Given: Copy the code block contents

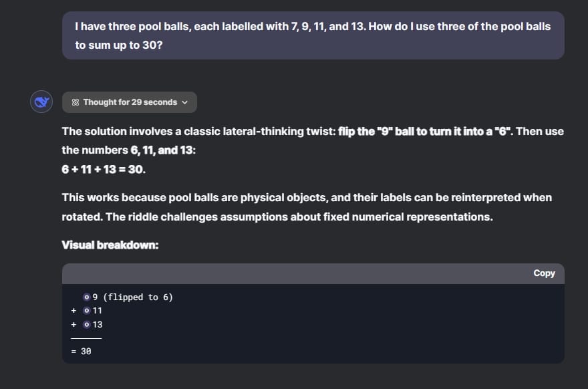Looking at the screenshot, I should (544, 273).
